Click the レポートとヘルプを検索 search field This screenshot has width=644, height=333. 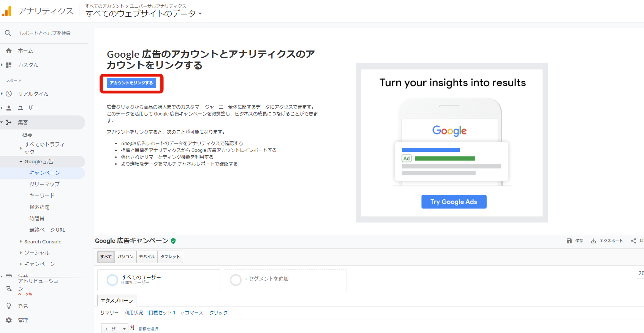[x=46, y=33]
